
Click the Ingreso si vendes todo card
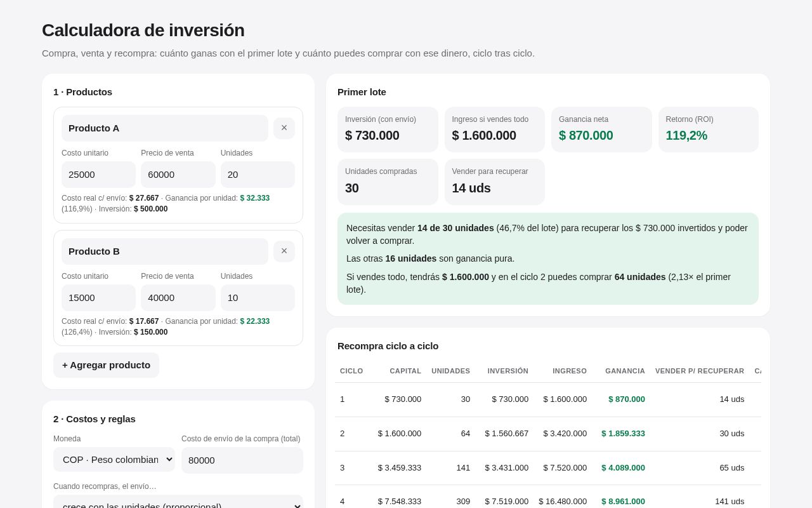[495, 130]
